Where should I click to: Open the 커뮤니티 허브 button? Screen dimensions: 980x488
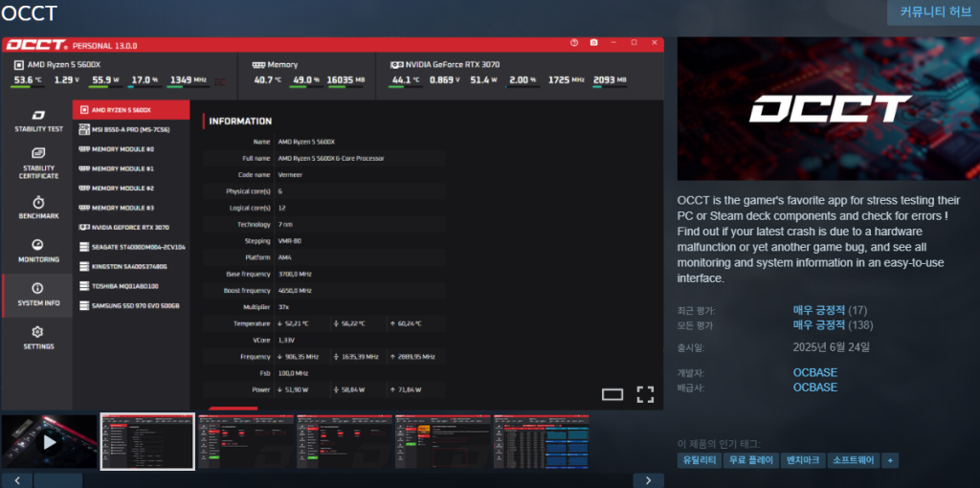pos(934,12)
